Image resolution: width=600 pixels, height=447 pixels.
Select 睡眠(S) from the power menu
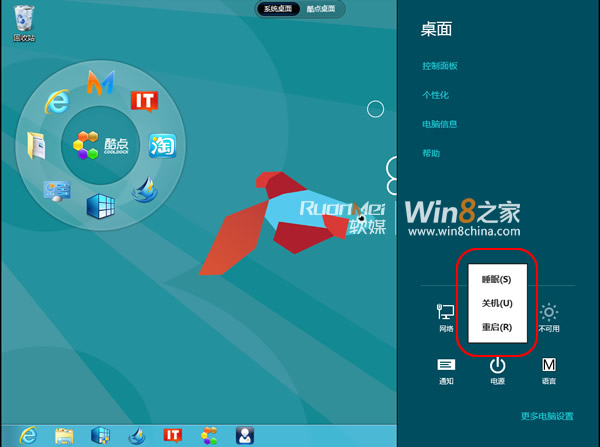coord(496,279)
